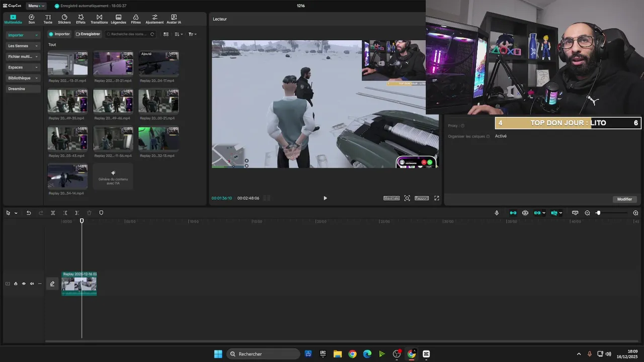Click the track cover edit pencil
The width and height of the screenshot is (644, 362).
[x=52, y=284]
